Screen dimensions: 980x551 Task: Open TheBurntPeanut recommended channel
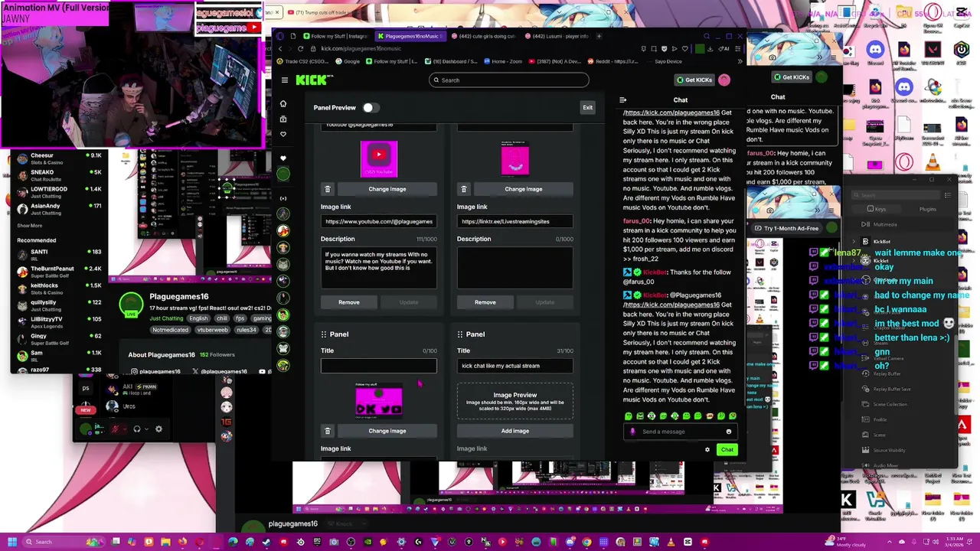pyautogui.click(x=58, y=271)
